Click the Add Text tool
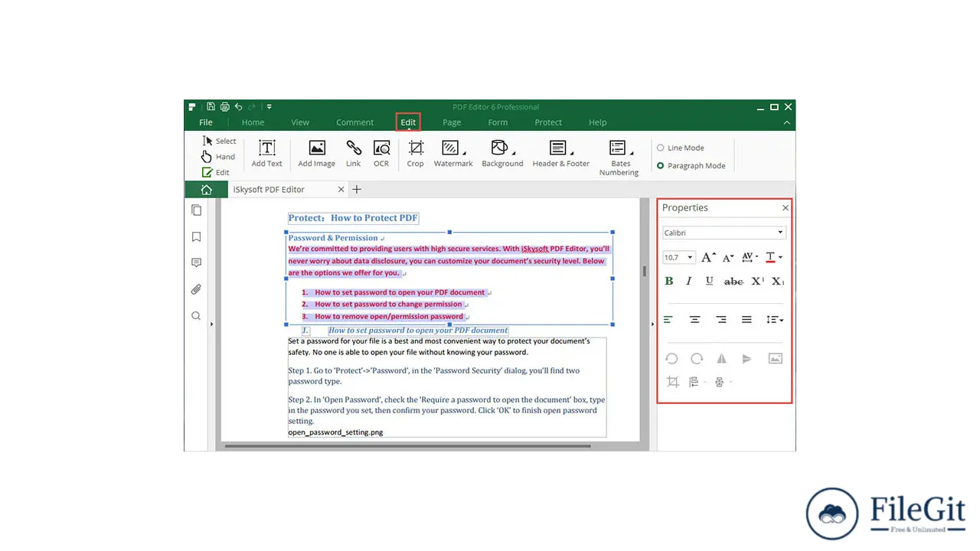Image resolution: width=980 pixels, height=551 pixels. pyautogui.click(x=266, y=153)
